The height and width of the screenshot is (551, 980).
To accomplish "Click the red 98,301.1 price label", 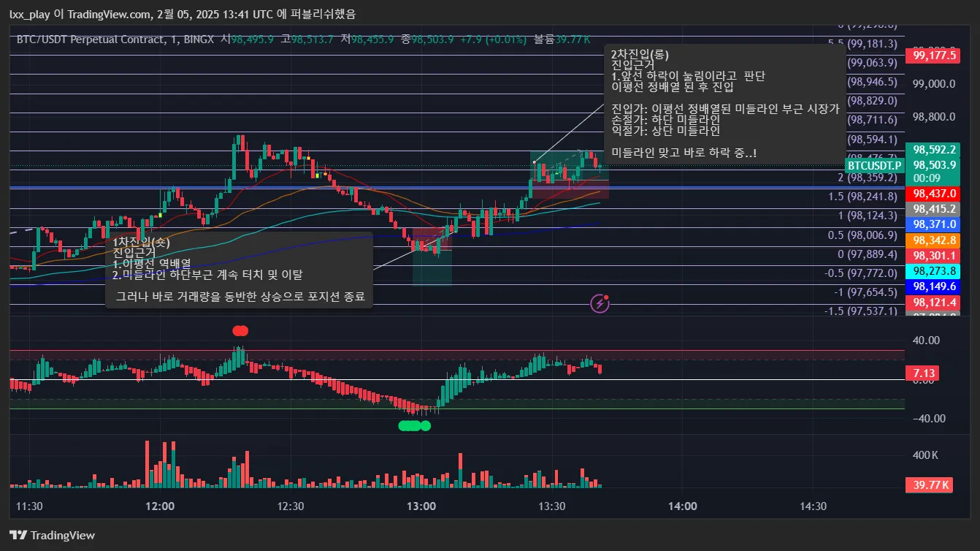I will coord(934,255).
